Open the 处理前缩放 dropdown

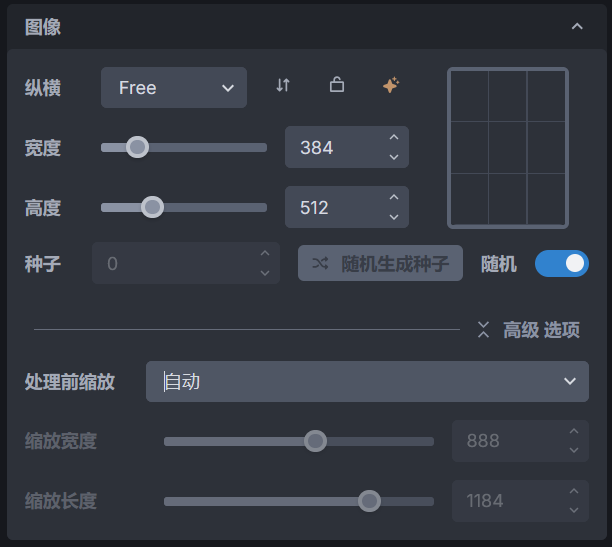coord(367,382)
